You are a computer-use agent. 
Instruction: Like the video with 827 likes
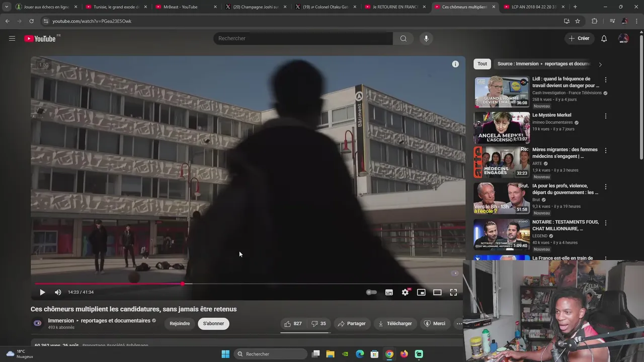pyautogui.click(x=293, y=324)
